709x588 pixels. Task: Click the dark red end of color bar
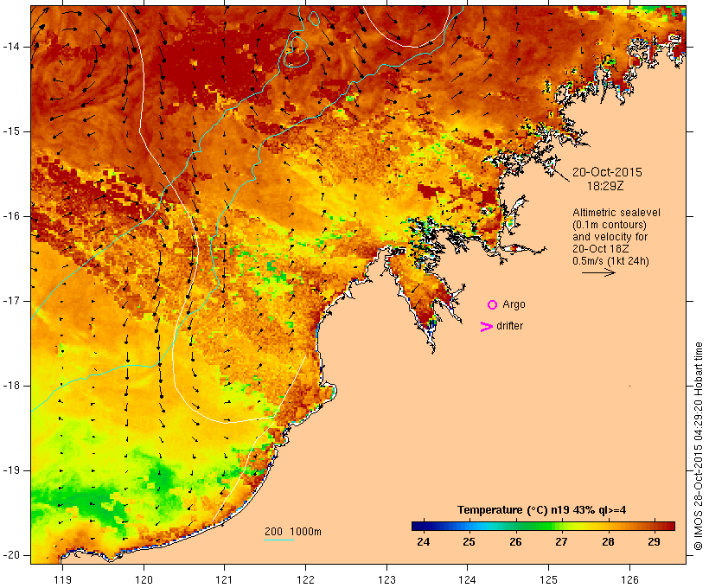[671, 526]
